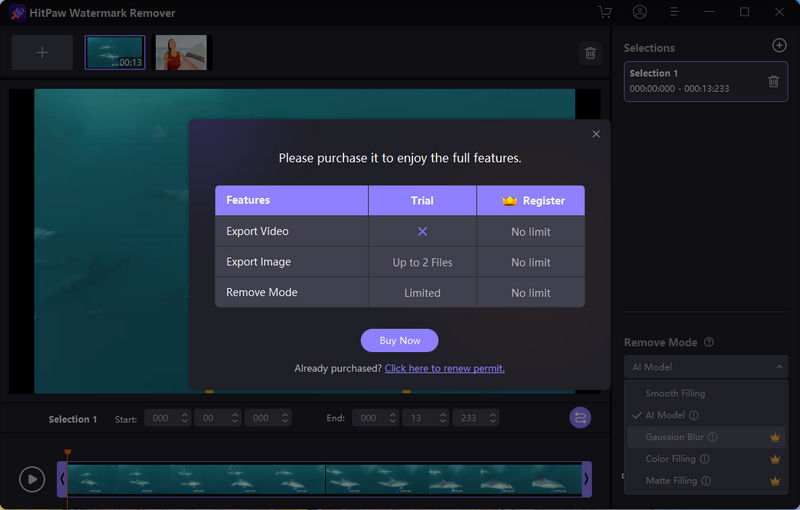Click the End seconds field 13
The height and width of the screenshot is (510, 800).
click(x=417, y=418)
